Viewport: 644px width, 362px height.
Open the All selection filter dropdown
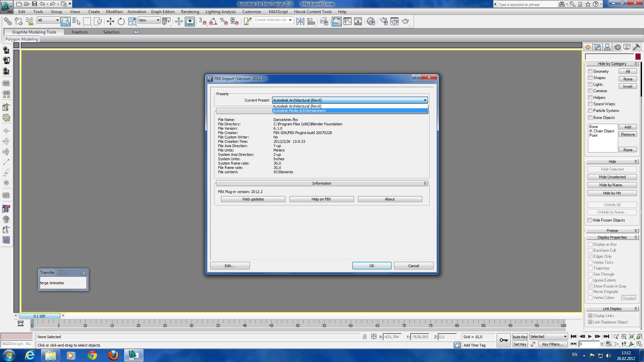(48, 20)
